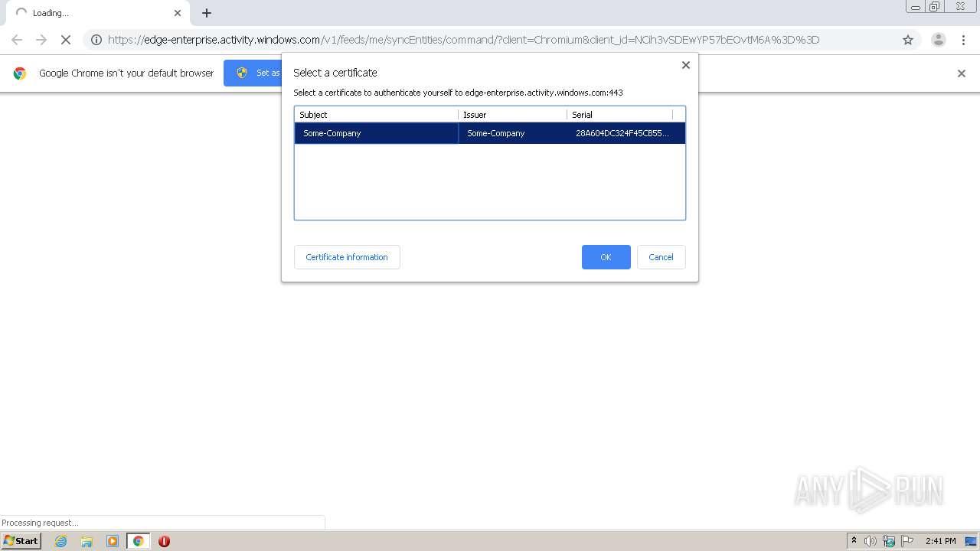Go forward with the forward arrow
Image resolution: width=980 pixels, height=551 pixels.
[41, 40]
